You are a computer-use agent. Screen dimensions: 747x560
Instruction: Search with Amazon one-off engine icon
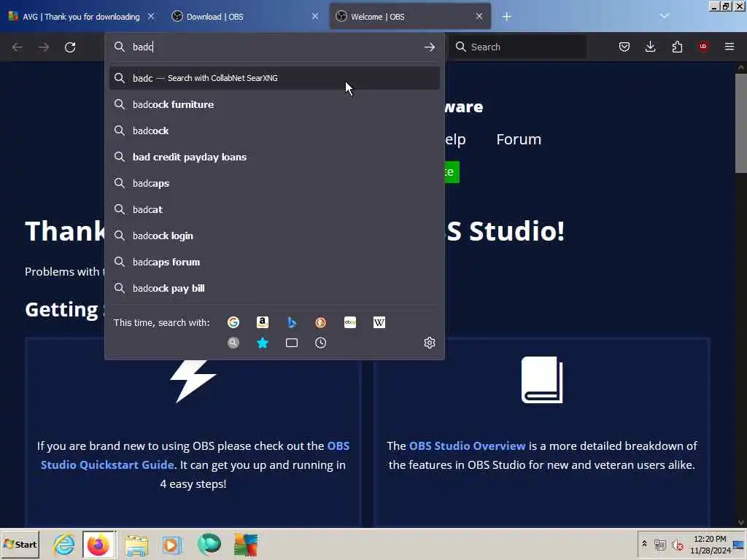point(263,323)
